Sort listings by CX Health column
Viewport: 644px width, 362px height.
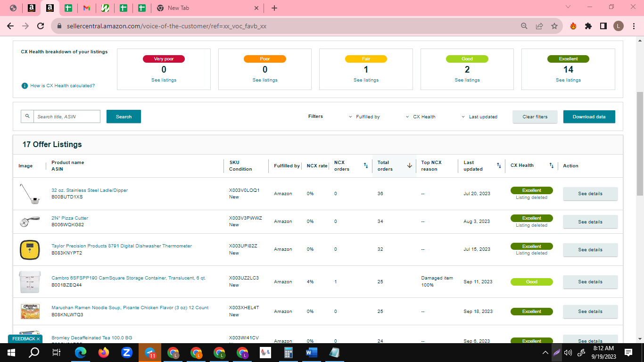coord(551,165)
